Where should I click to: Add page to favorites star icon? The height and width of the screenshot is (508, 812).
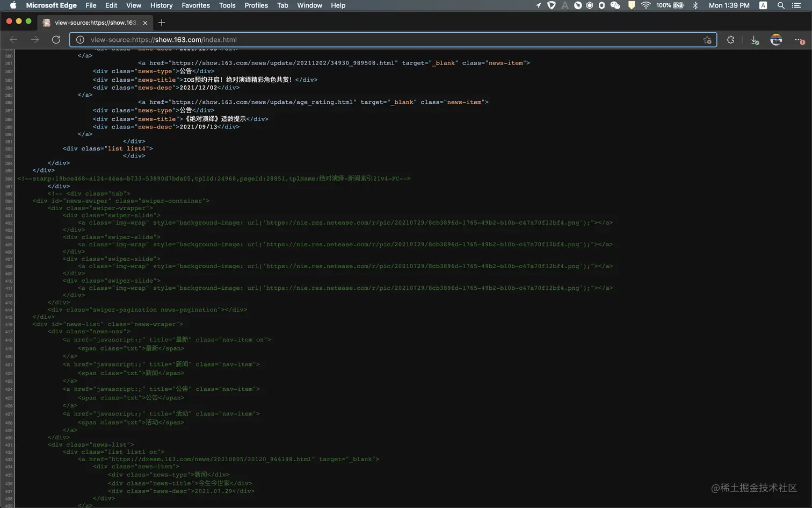coord(707,40)
